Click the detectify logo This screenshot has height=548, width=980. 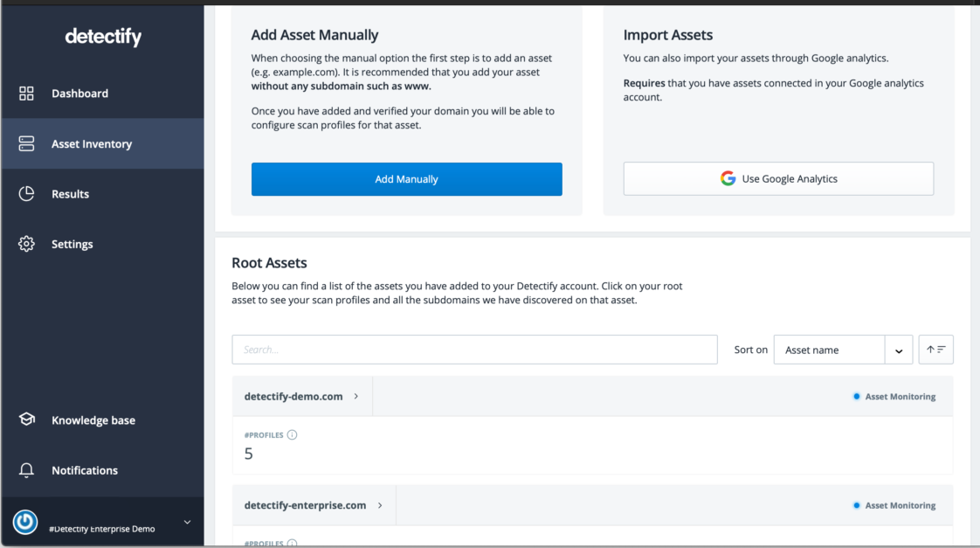tap(103, 37)
